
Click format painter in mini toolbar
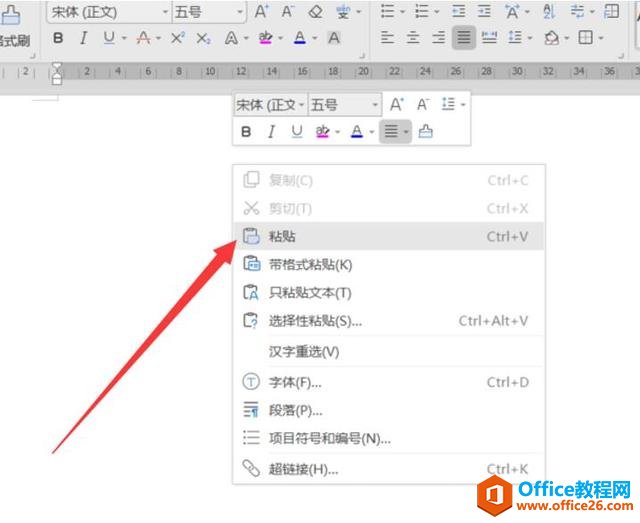(x=425, y=131)
